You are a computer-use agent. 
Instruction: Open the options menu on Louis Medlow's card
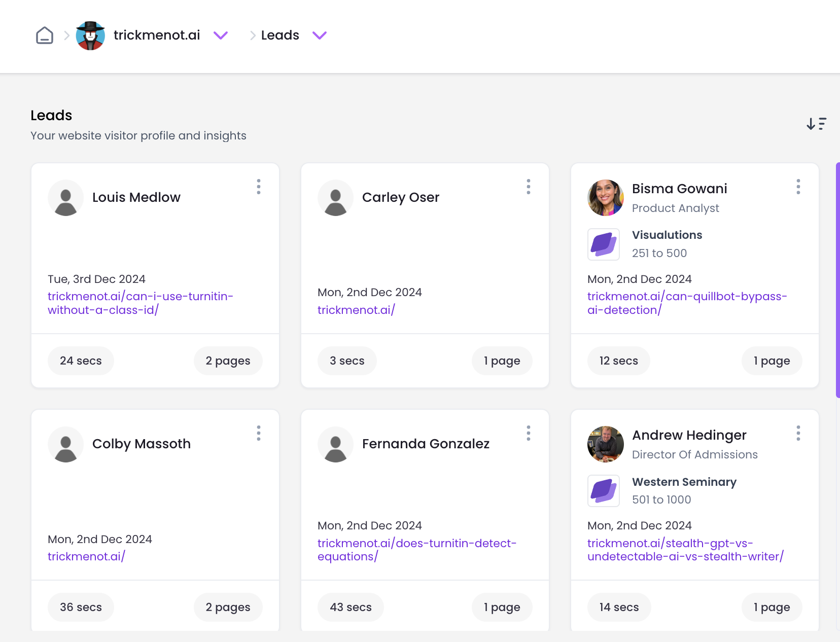pos(259,187)
